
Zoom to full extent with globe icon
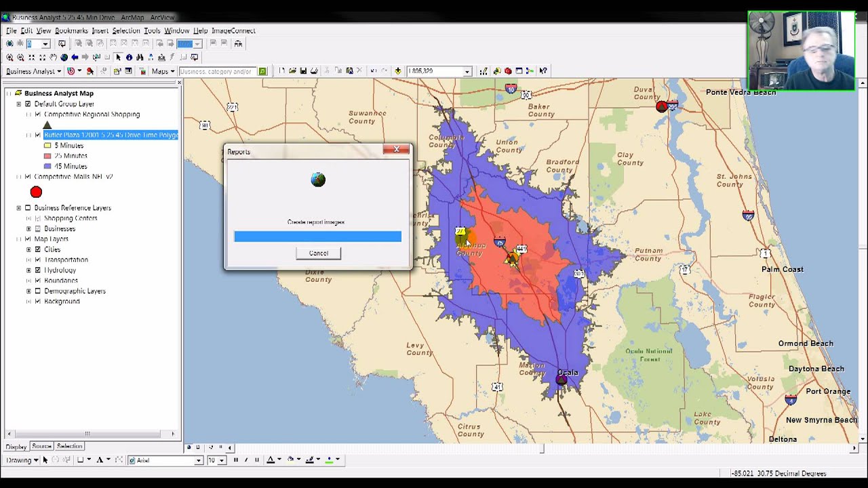pos(64,58)
